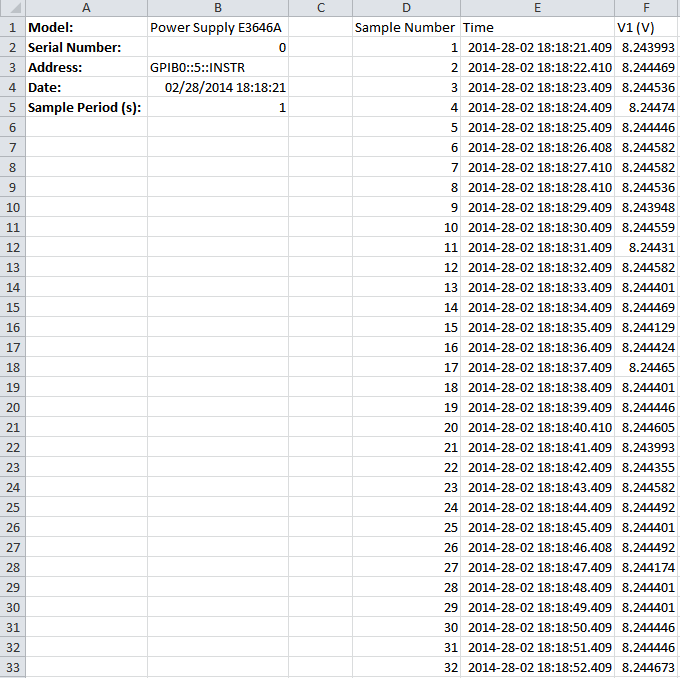Select row 1 header
This screenshot has width=680, height=678.
pyautogui.click(x=13, y=27)
